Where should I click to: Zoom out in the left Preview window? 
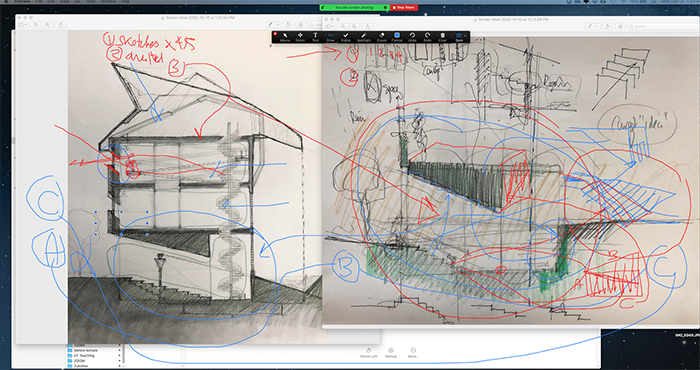(36, 25)
